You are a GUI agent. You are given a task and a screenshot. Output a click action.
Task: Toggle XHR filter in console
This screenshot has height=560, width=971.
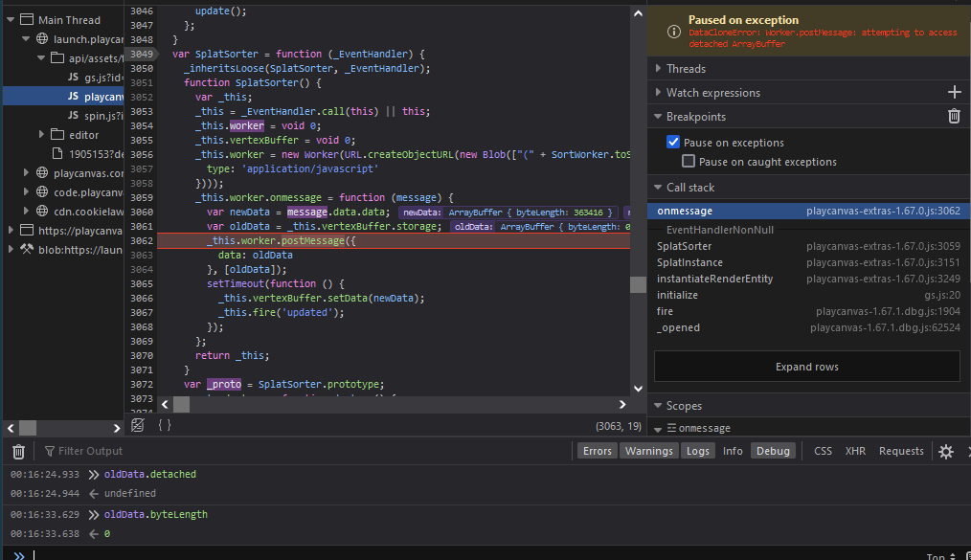(x=855, y=451)
